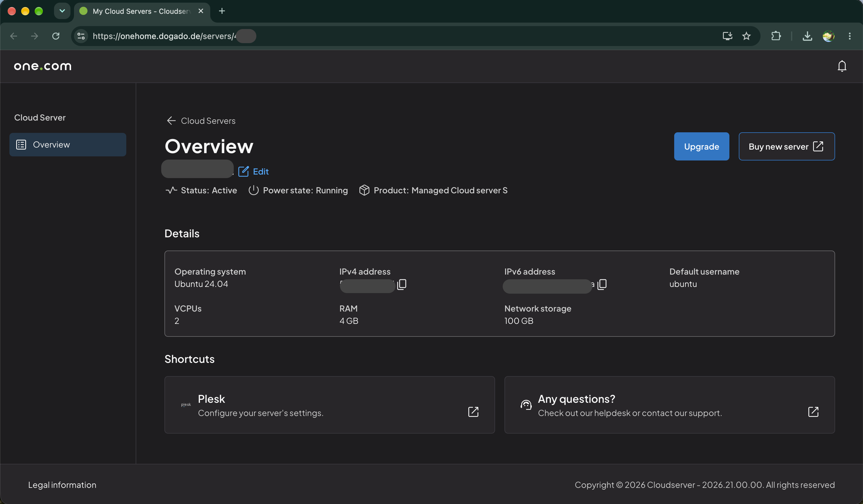Image resolution: width=863 pixels, height=504 pixels.
Task: Go back in browser history
Action: coord(14,36)
